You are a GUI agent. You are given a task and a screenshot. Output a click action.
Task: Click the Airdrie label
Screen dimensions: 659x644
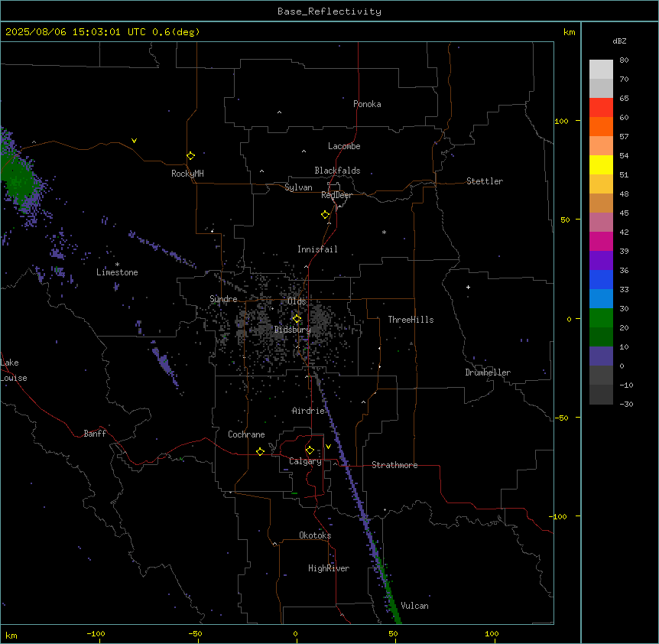coord(308,411)
